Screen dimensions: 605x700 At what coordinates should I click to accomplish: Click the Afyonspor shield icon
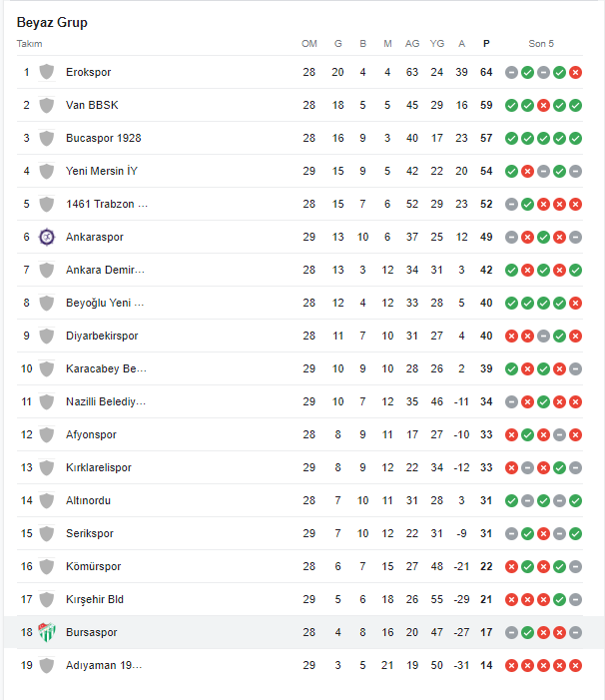pos(46,434)
